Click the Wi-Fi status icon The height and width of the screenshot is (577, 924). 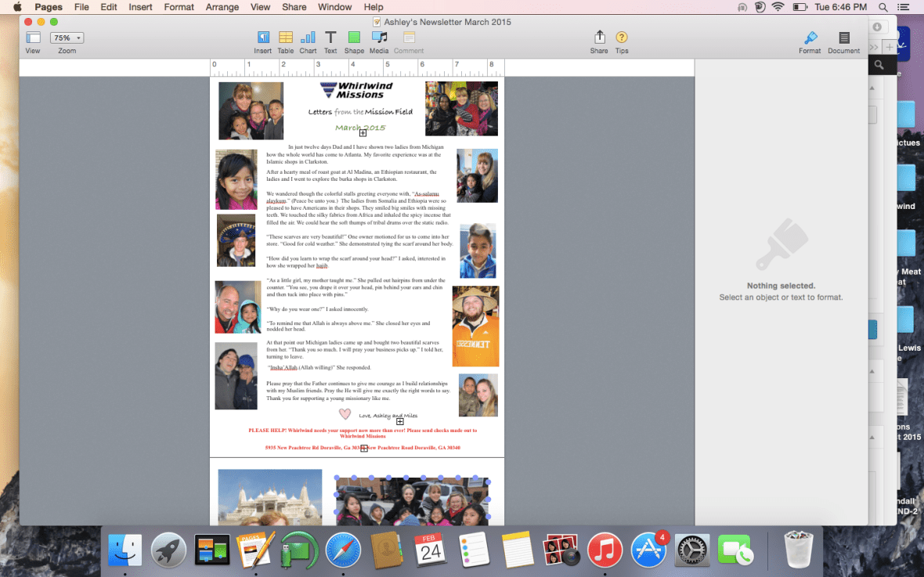click(x=778, y=7)
